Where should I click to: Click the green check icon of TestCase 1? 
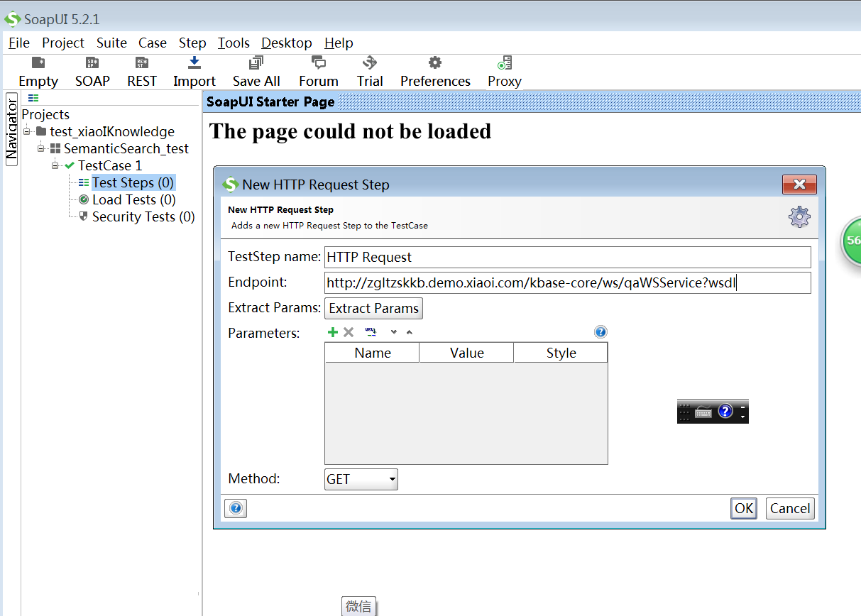coord(70,165)
